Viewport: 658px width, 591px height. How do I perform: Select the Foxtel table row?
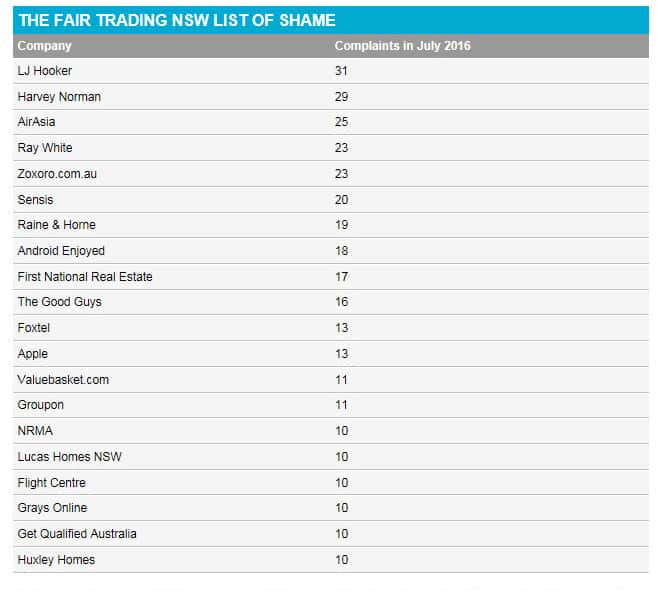pyautogui.click(x=331, y=328)
